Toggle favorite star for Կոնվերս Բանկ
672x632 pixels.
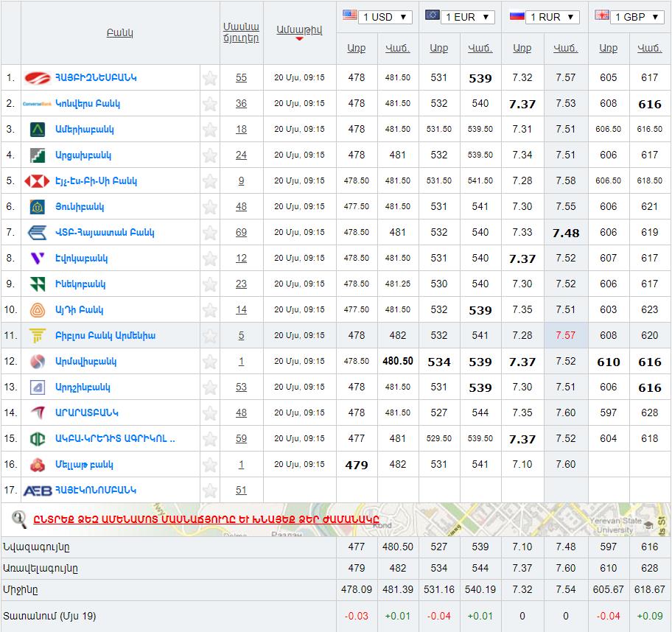[x=210, y=104]
